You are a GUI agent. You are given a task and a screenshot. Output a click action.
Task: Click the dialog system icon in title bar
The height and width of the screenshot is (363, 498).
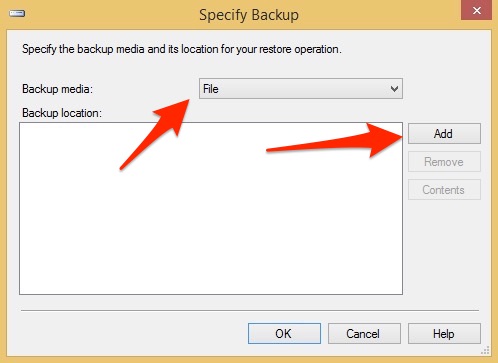(x=17, y=13)
